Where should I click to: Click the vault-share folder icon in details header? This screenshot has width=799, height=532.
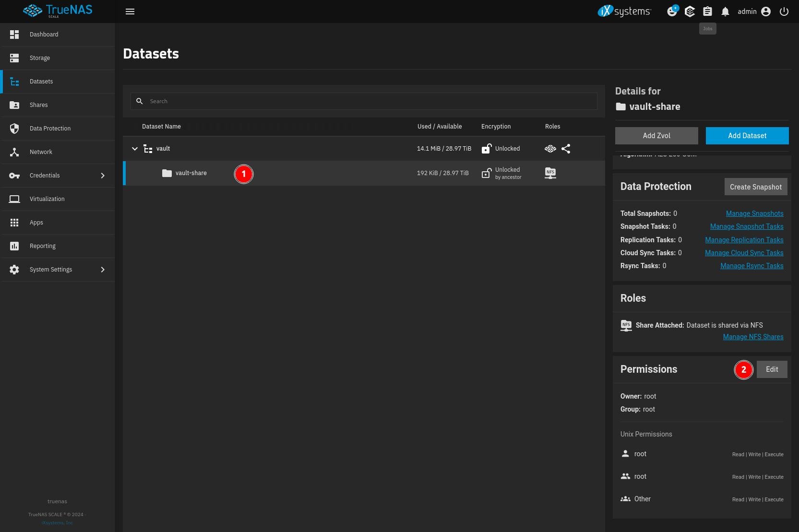(x=621, y=106)
